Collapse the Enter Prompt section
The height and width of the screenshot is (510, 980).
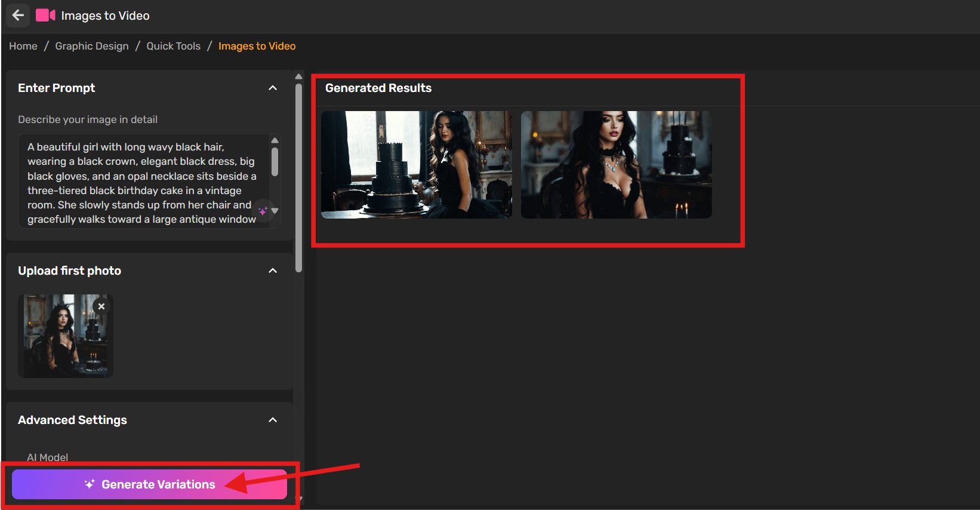(x=273, y=88)
